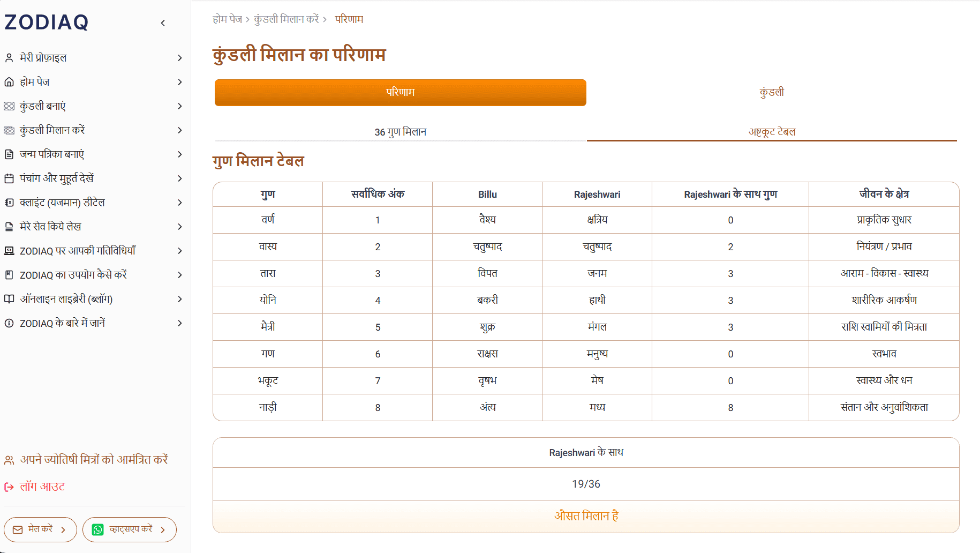Select the कुंडली मिलान करें icon

[9, 130]
